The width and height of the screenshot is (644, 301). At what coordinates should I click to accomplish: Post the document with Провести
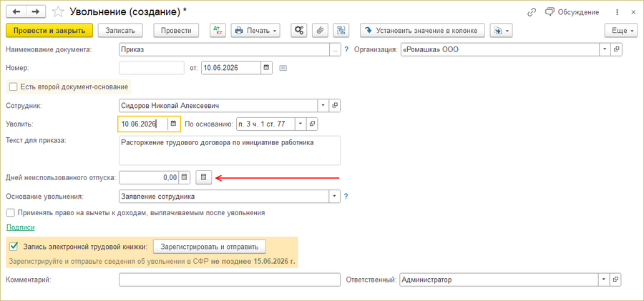point(176,31)
